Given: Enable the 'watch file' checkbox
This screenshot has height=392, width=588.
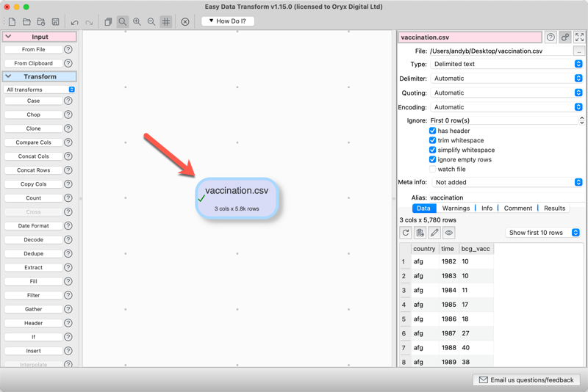Looking at the screenshot, I should point(432,169).
